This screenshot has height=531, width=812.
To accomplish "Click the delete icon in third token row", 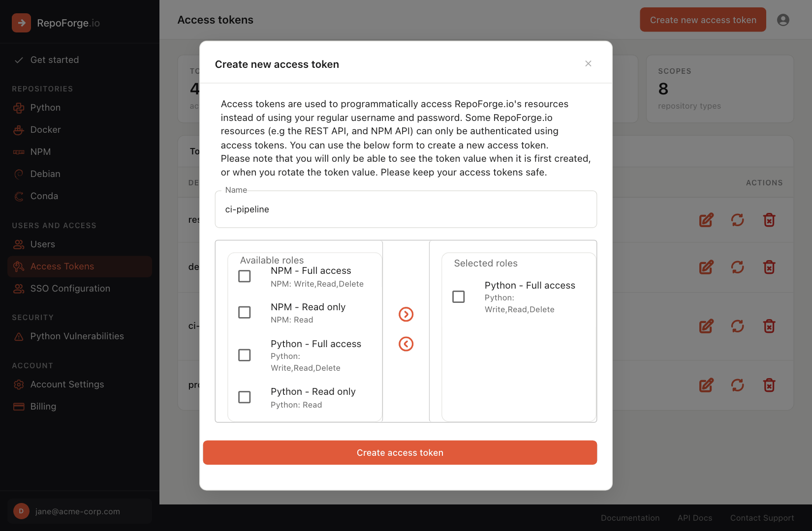I will coord(769,326).
